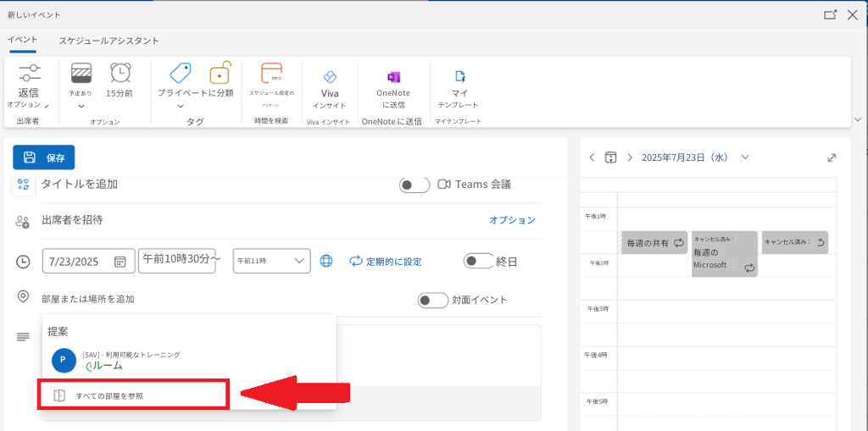This screenshot has height=431, width=868.
Task: Select the suggested [SAV] training room
Action: tap(188, 360)
